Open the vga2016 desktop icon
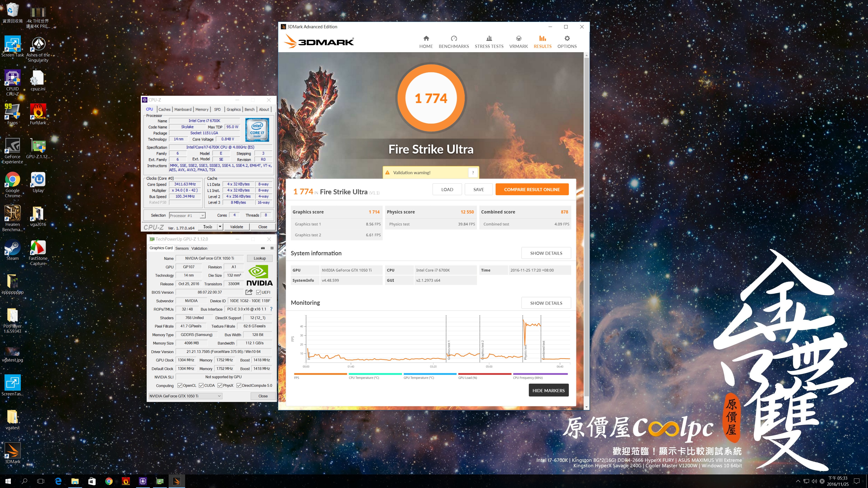The width and height of the screenshot is (868, 488). tap(38, 216)
